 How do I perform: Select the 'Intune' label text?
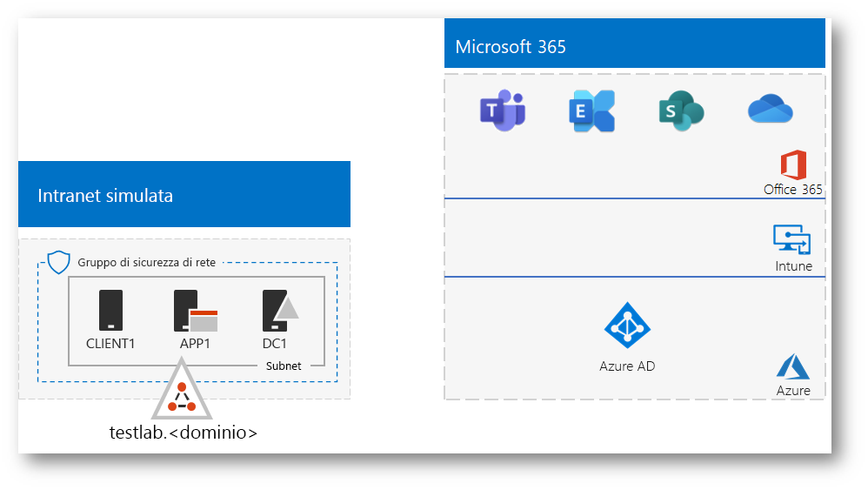click(793, 266)
